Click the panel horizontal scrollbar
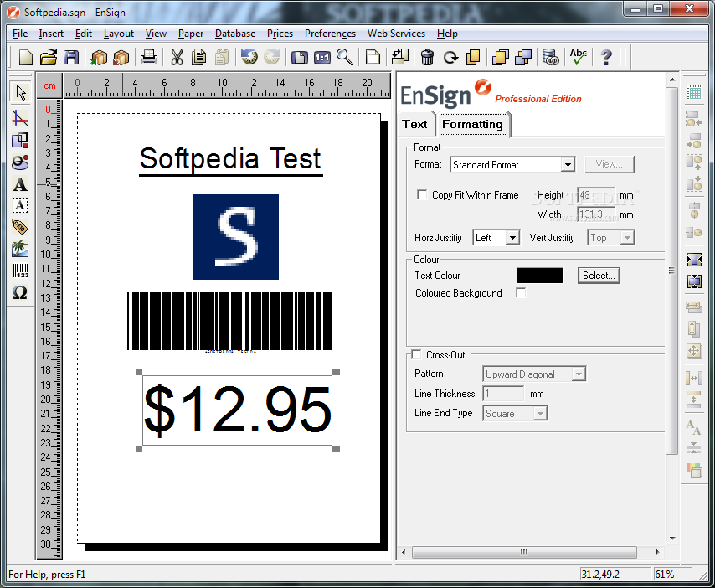 [x=524, y=552]
